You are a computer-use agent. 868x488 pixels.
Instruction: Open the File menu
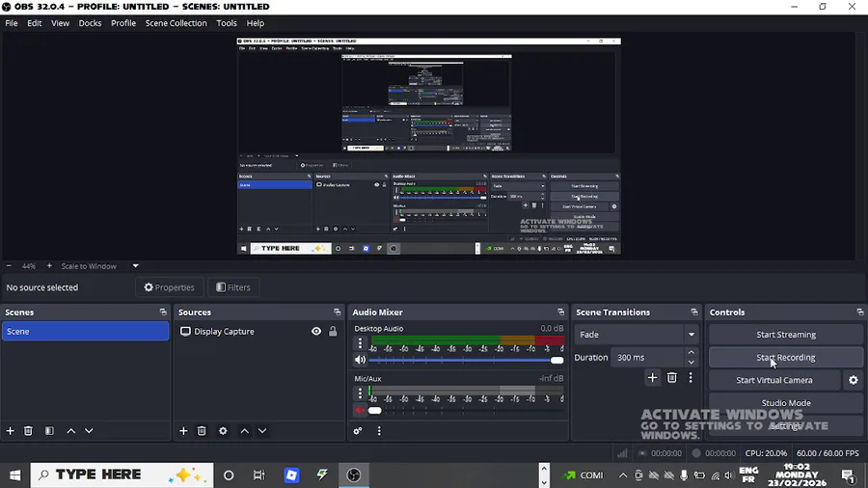coord(11,23)
